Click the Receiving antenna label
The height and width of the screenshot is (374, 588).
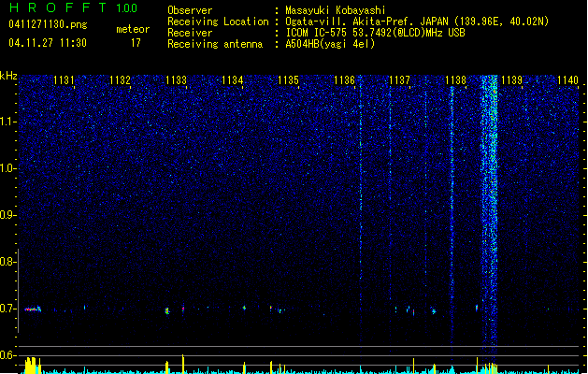point(215,44)
